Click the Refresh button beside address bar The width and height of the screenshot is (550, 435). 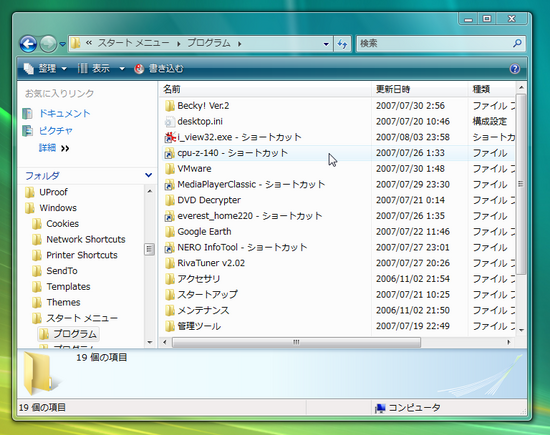click(342, 44)
